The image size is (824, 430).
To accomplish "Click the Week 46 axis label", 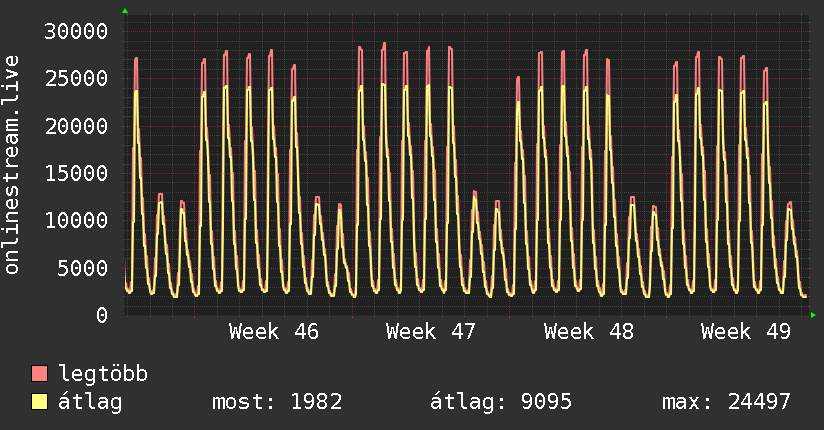I will coord(274,331).
